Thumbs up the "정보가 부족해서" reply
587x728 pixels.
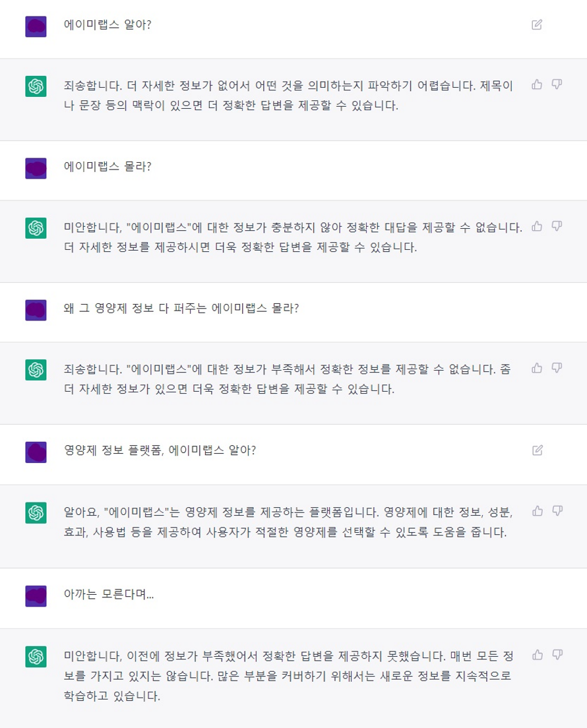click(x=537, y=368)
